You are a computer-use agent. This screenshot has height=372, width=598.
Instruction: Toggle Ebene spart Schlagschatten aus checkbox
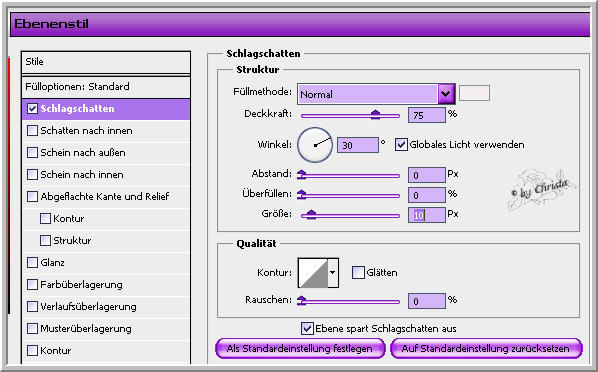307,329
